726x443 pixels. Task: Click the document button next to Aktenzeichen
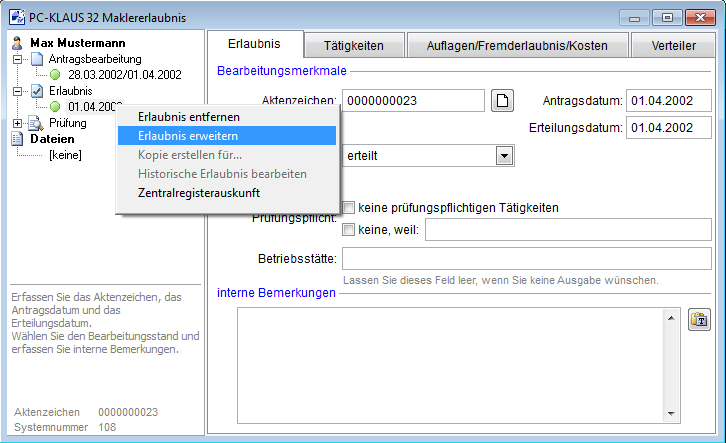(x=504, y=100)
